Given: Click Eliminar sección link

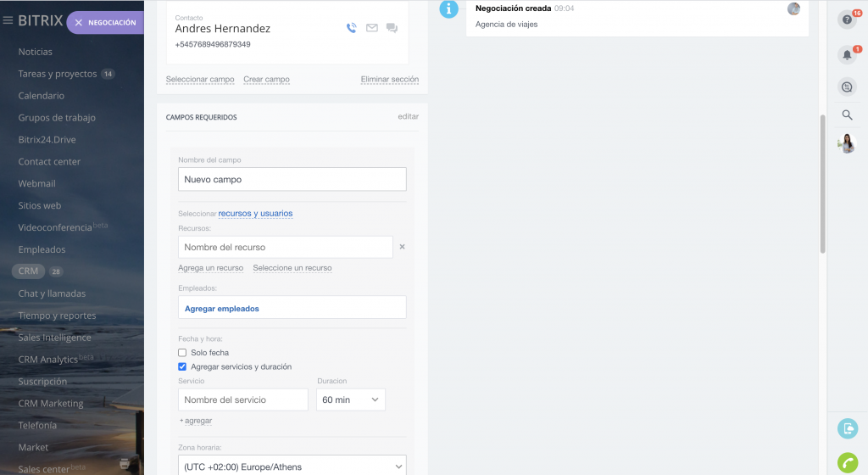Looking at the screenshot, I should (389, 80).
